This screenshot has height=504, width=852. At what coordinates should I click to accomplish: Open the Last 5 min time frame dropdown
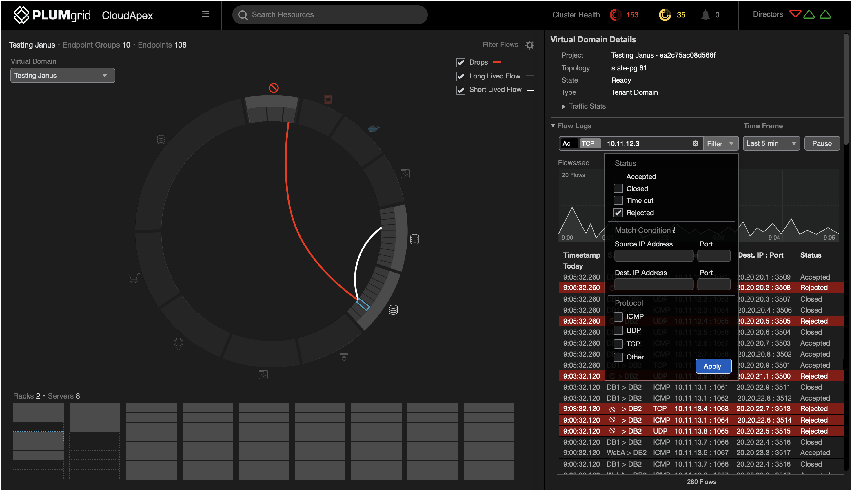[x=771, y=143]
